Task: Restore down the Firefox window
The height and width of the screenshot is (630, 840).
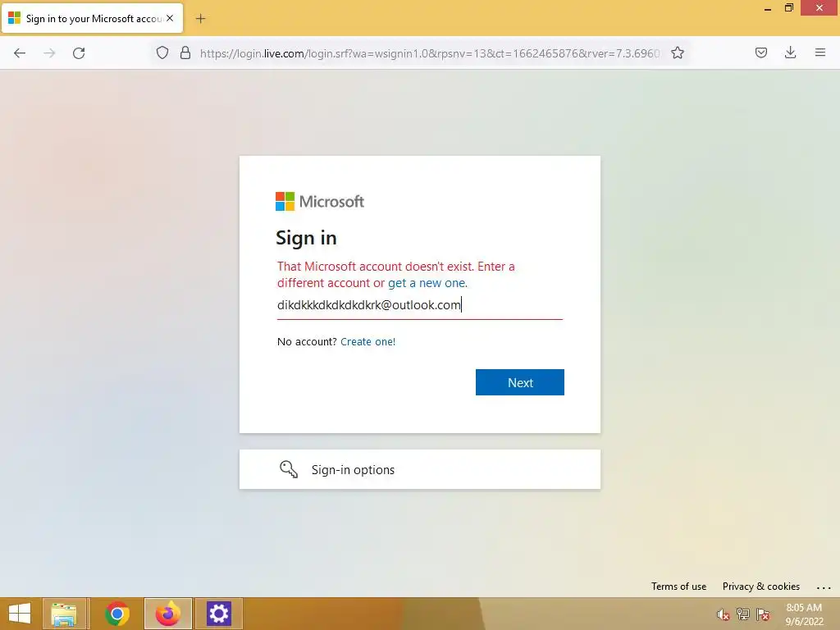Action: click(788, 8)
